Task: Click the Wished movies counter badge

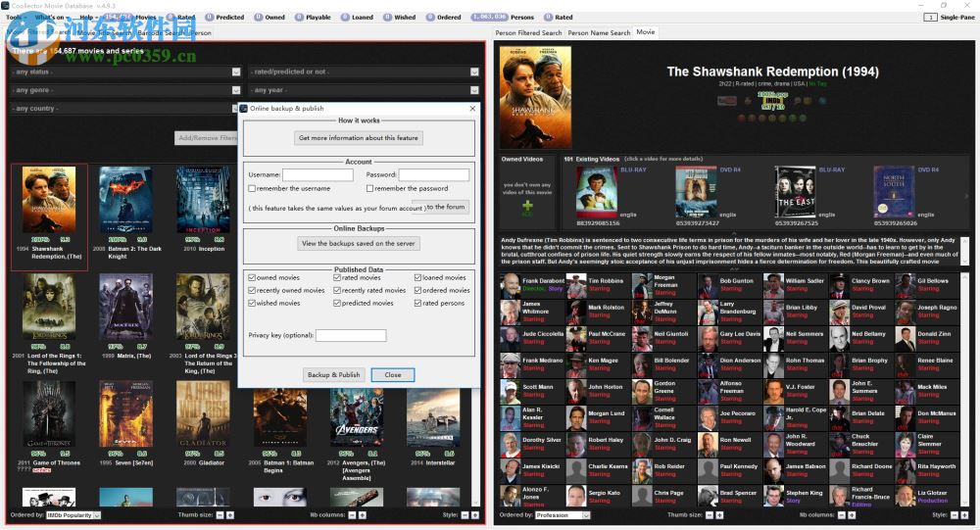Action: click(x=388, y=18)
